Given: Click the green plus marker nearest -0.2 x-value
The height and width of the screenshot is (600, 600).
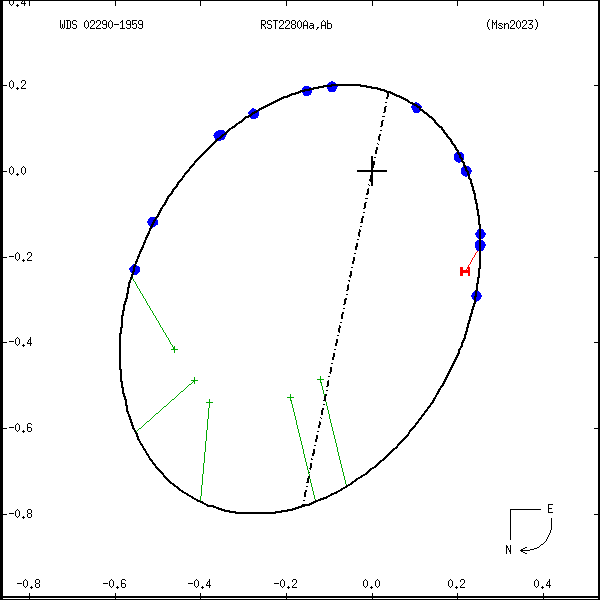Looking at the screenshot, I should point(290,397).
